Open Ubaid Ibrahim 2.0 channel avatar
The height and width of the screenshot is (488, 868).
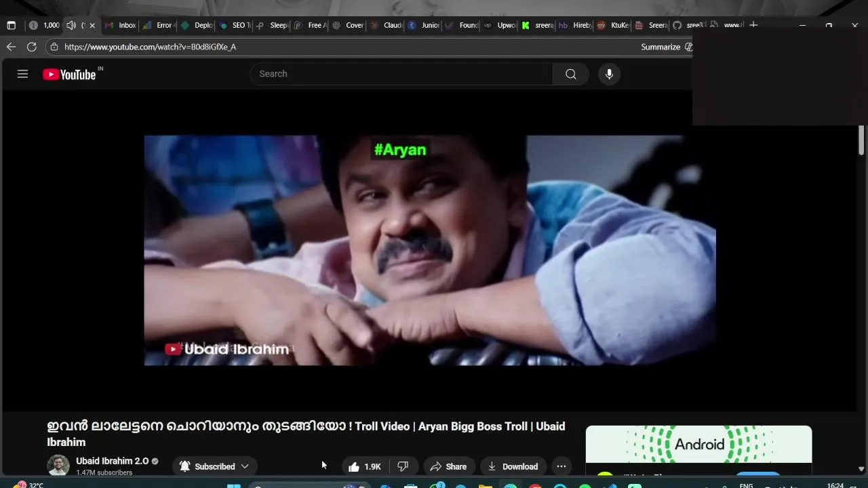[58, 466]
